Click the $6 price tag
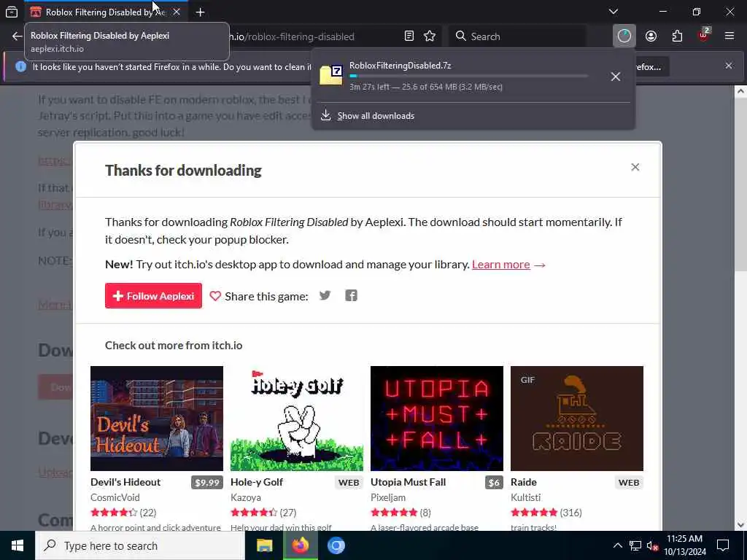The width and height of the screenshot is (747, 560). pos(494,483)
